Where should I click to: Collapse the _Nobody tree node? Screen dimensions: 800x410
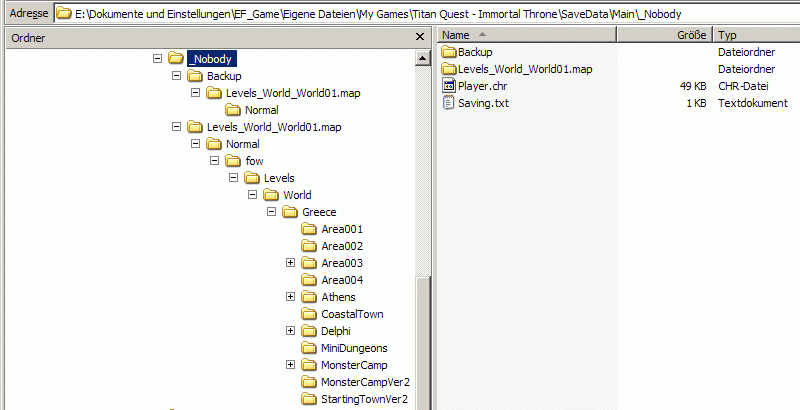[158, 59]
